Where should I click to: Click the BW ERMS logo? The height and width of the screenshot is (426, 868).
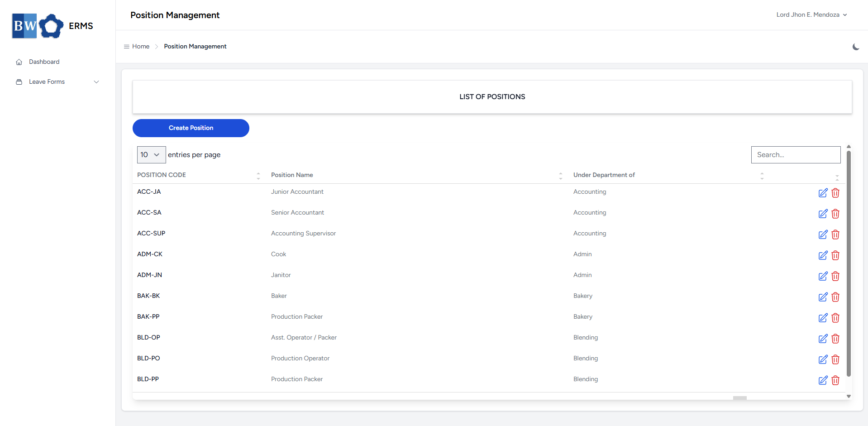52,26
